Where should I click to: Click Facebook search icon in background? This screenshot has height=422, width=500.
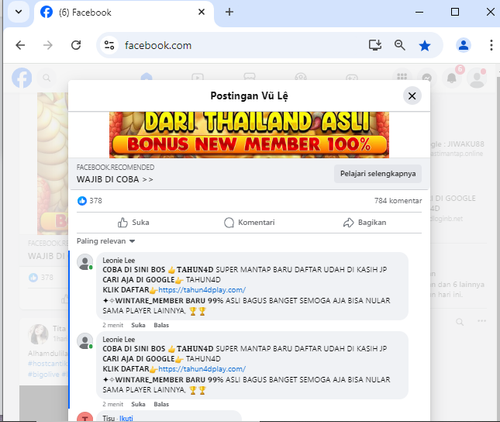pyautogui.click(x=46, y=78)
